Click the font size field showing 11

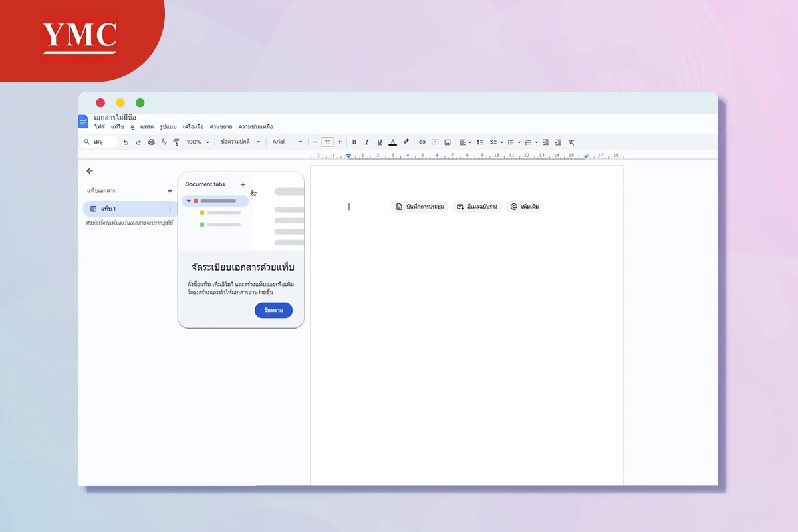tap(327, 142)
